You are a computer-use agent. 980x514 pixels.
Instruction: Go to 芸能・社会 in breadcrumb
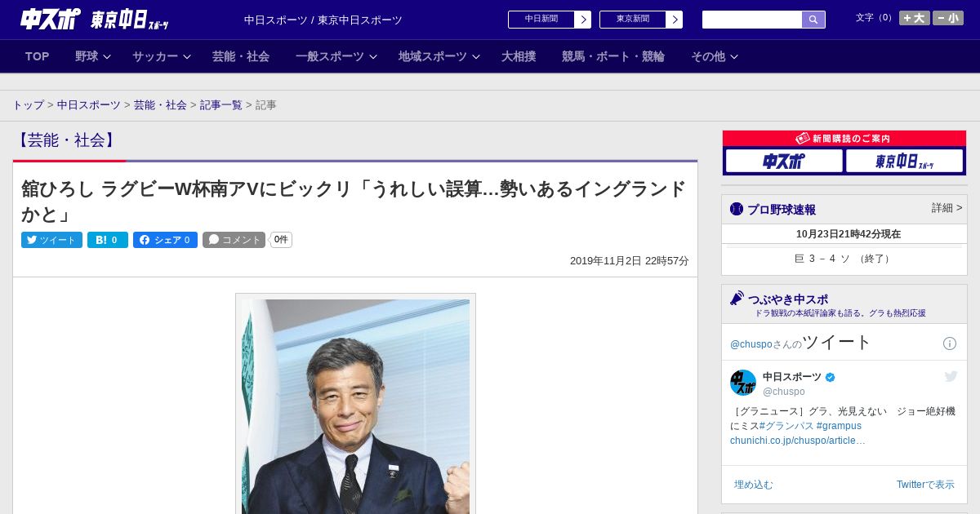coord(160,105)
